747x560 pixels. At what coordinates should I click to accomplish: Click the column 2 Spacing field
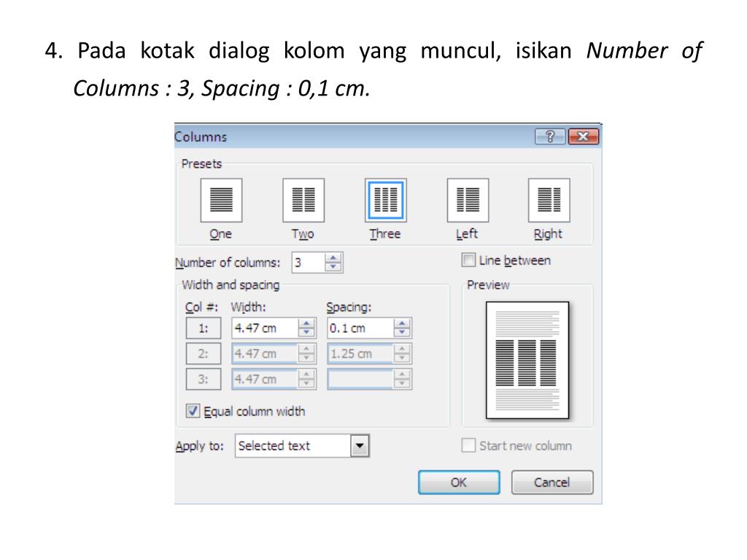click(x=360, y=354)
